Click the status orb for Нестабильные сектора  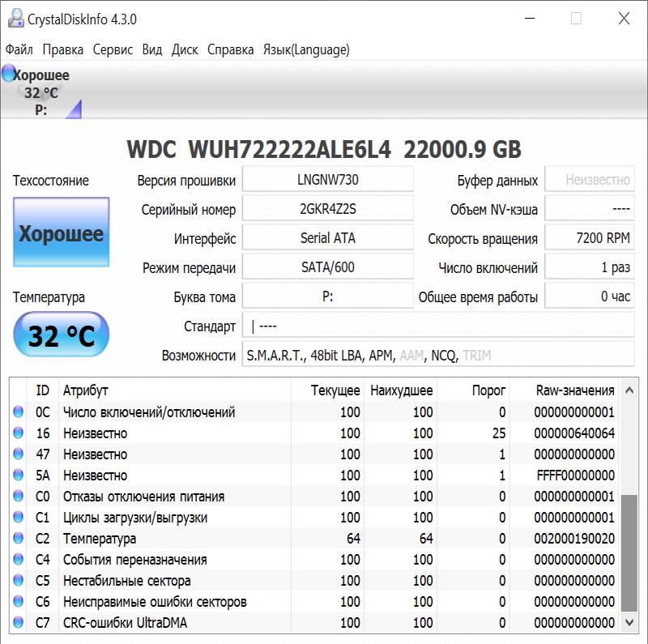point(18,581)
